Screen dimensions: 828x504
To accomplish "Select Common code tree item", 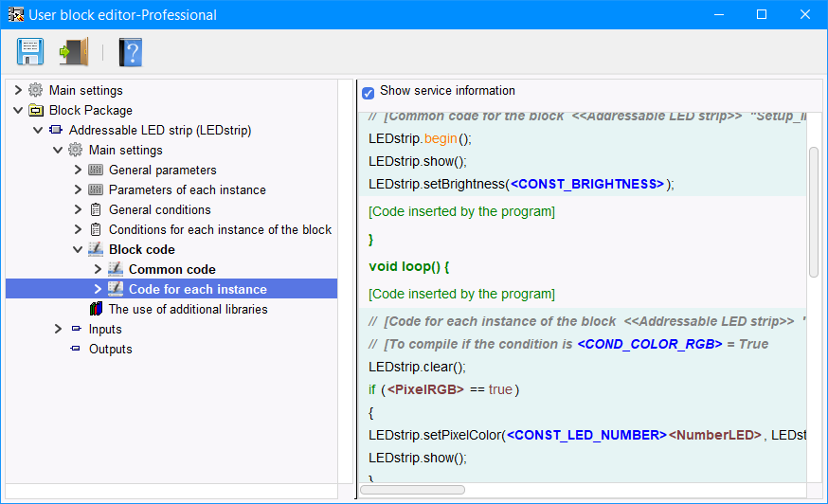I will 171,270.
